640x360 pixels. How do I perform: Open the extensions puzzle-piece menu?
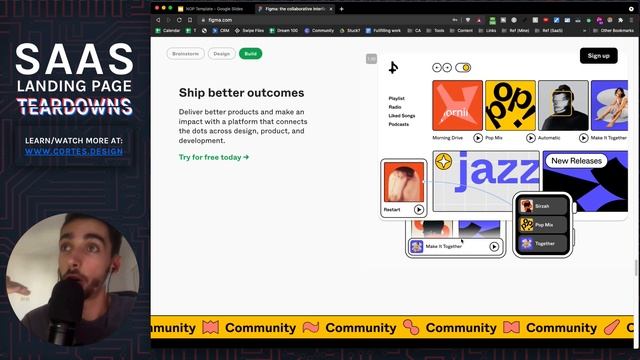pos(620,20)
